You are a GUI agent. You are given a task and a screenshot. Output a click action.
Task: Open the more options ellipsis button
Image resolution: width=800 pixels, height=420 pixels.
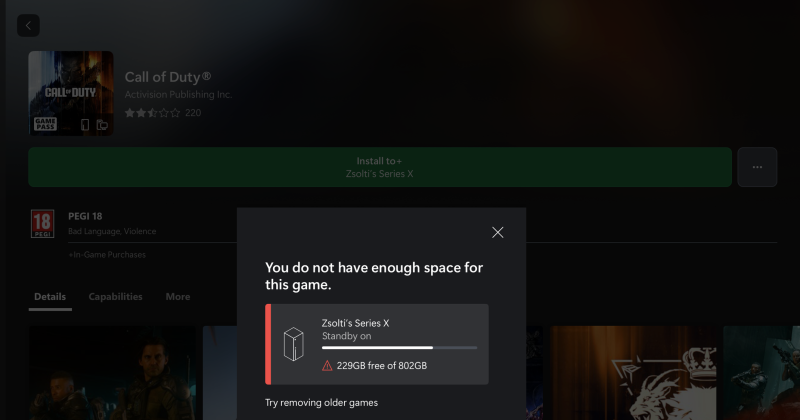[x=757, y=167]
